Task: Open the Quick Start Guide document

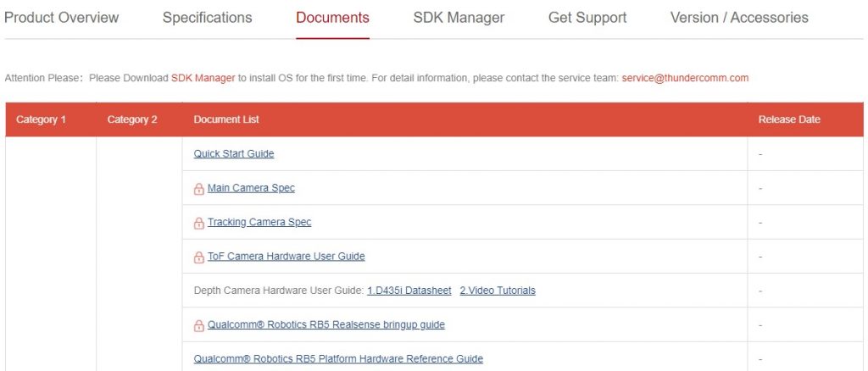Action: click(x=234, y=153)
